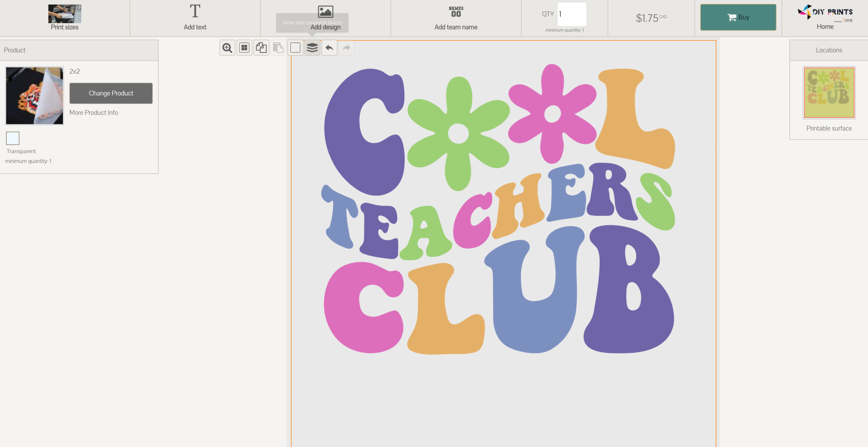This screenshot has height=447, width=868.
Task: Click the QTY input field
Action: coord(572,14)
